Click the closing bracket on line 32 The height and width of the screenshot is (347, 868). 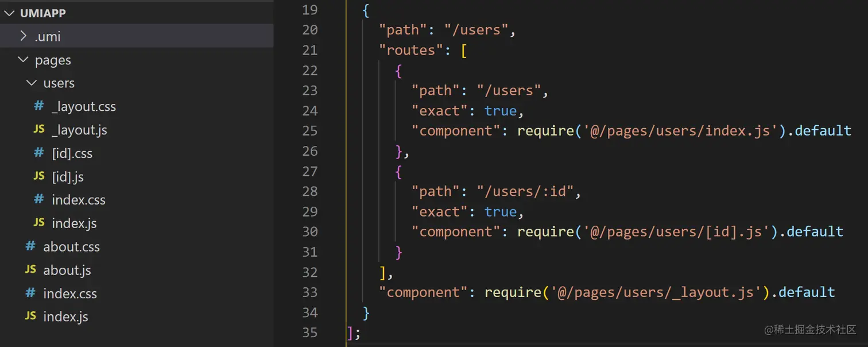(x=383, y=272)
